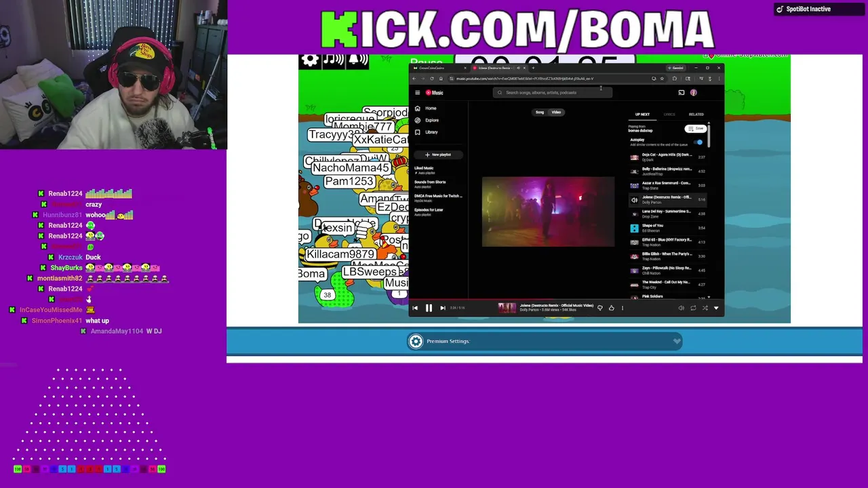Collapse the player page with down arrow
868x488 pixels.
(716, 308)
